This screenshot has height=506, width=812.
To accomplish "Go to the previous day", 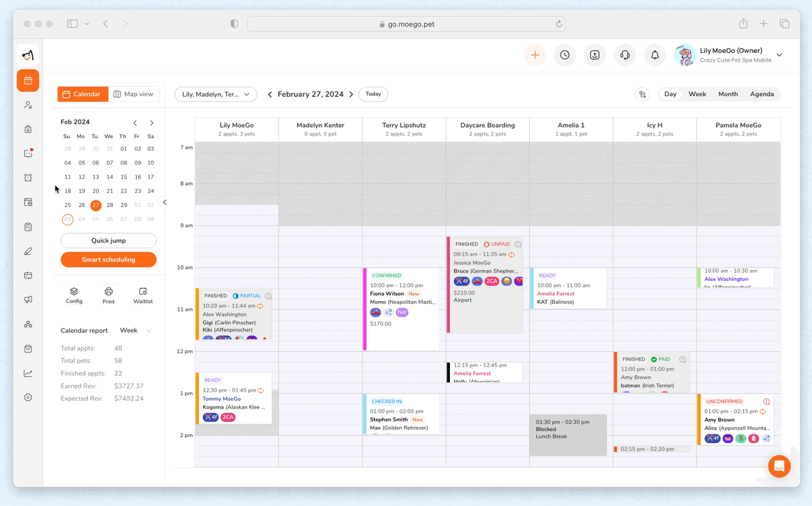I will 269,95.
